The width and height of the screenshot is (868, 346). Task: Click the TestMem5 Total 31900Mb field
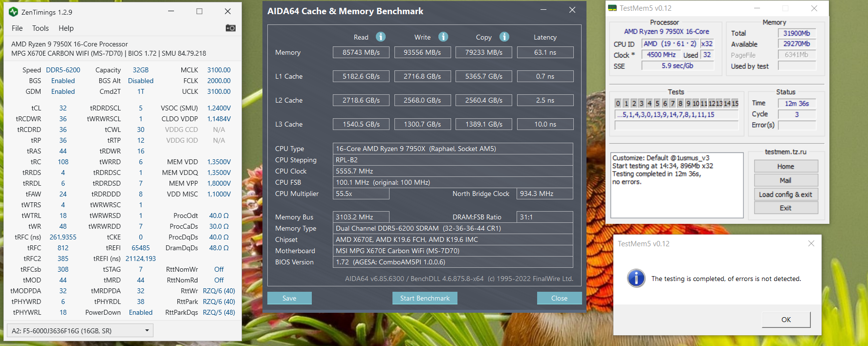(x=797, y=33)
